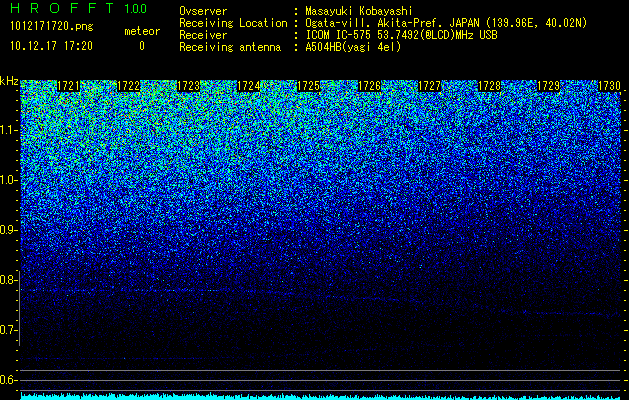629x400 pixels.
Task: Select the A504HB(yagi 4el) antenna text
Action: click(x=353, y=47)
